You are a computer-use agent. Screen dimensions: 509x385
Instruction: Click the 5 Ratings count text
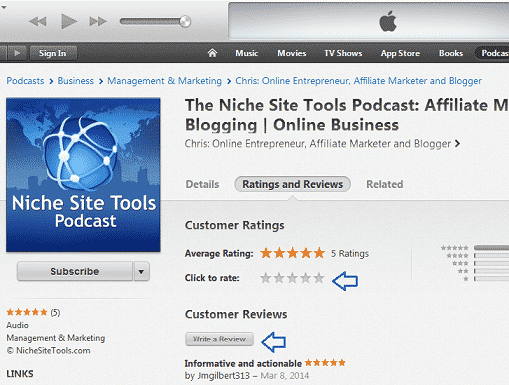(350, 254)
